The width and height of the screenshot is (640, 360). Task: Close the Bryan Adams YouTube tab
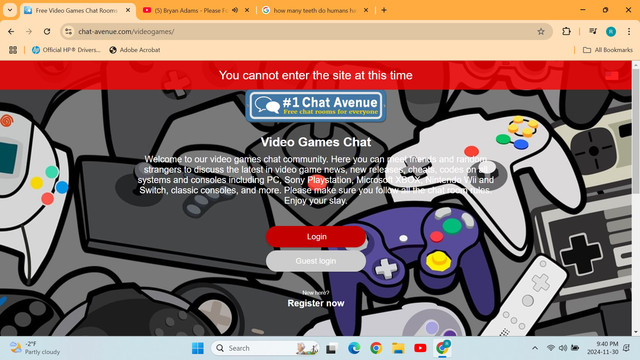pyautogui.click(x=247, y=10)
